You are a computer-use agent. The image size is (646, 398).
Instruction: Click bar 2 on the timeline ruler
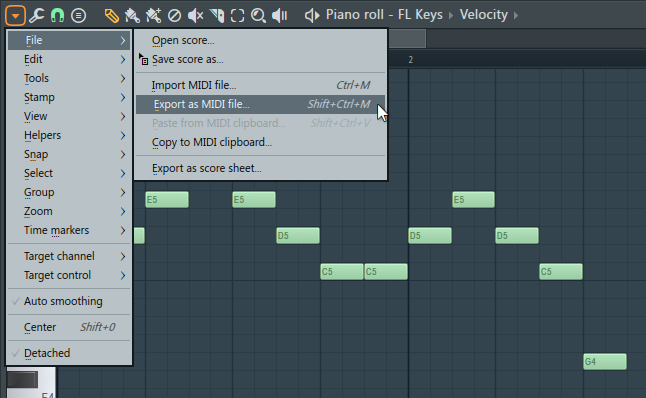pyautogui.click(x=411, y=60)
